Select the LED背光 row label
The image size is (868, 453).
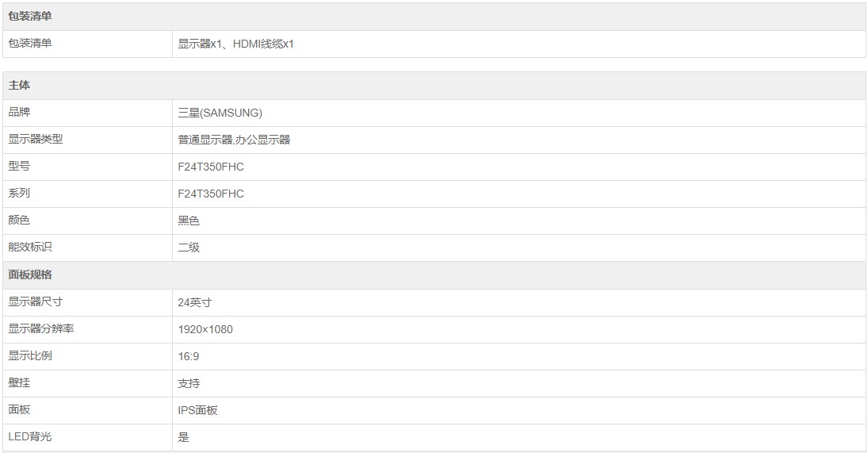click(x=29, y=437)
